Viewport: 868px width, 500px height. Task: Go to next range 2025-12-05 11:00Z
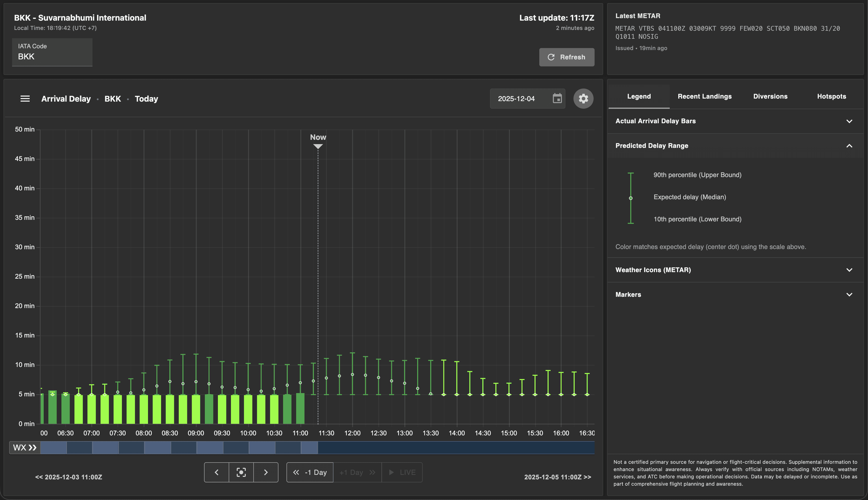coord(557,477)
